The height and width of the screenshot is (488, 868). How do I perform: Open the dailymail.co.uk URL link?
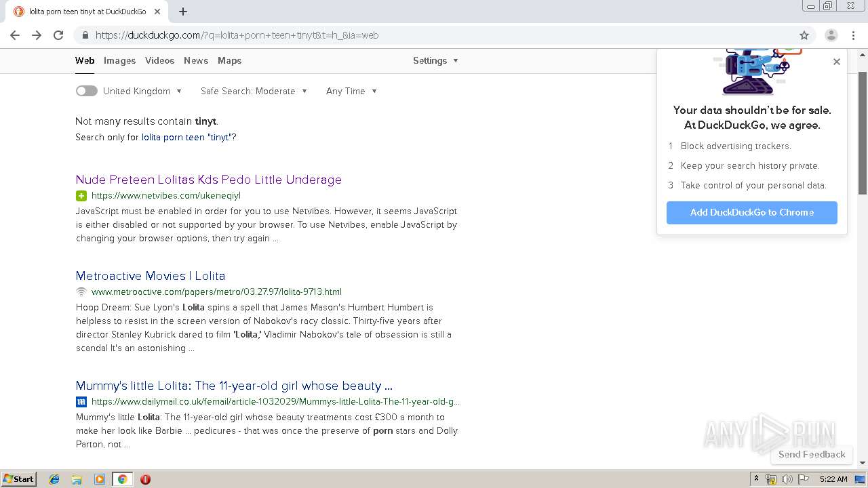click(x=275, y=402)
